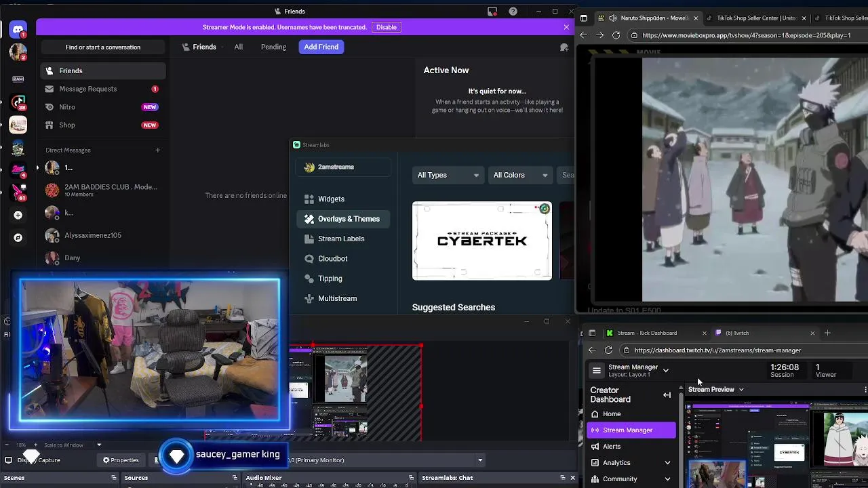Collapse the Creator Dashboard sidebar
Screen dimensions: 868x488
coord(667,395)
